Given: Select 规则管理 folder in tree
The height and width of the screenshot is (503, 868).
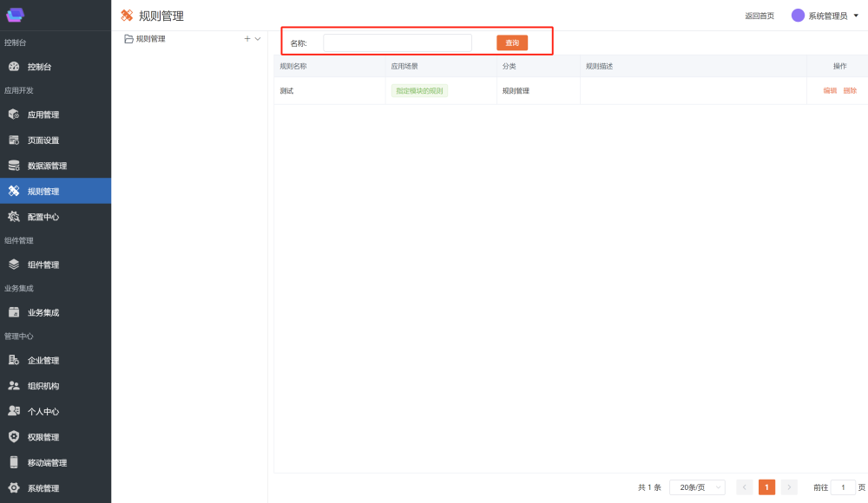Looking at the screenshot, I should coord(150,39).
